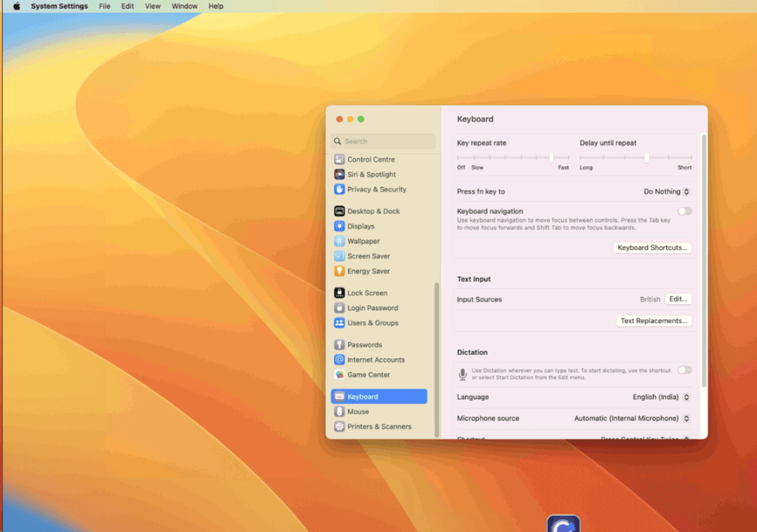Toggle Keyboard navigation switch

coord(685,211)
